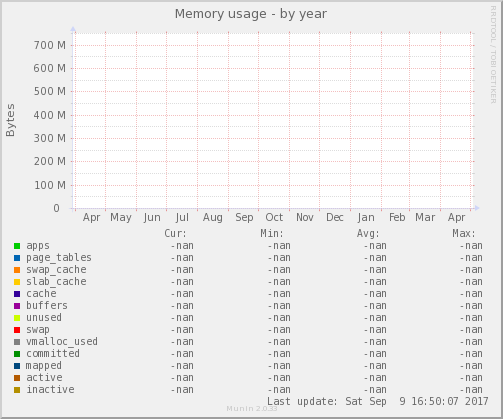Click the 'May' month label

pos(121,218)
